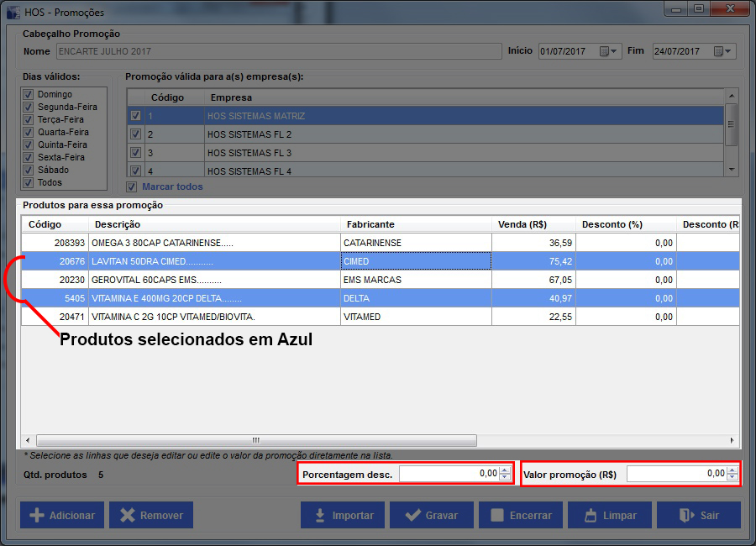Screen dimensions: 756x546
Task: Toggle the Marcar todos checkbox
Action: coord(131,186)
